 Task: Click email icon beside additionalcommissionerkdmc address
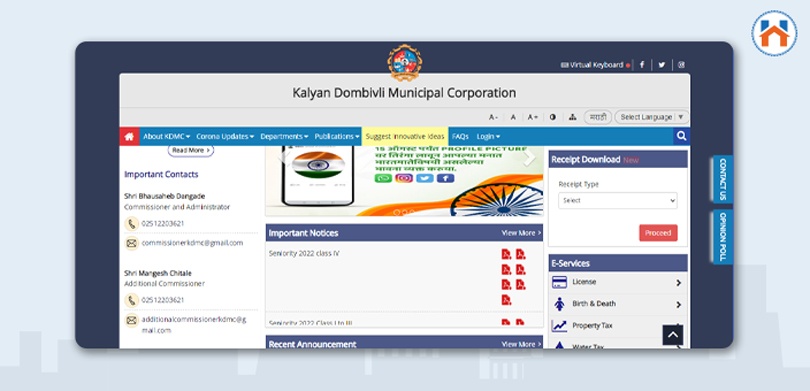132,321
